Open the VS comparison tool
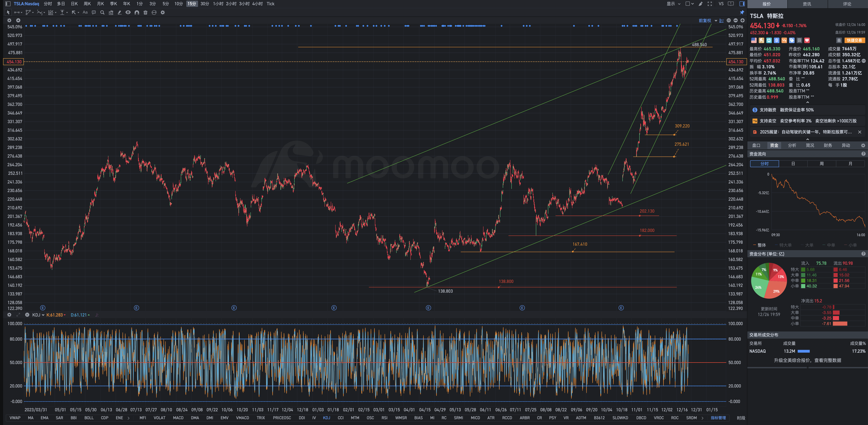The image size is (868, 425). [721, 4]
